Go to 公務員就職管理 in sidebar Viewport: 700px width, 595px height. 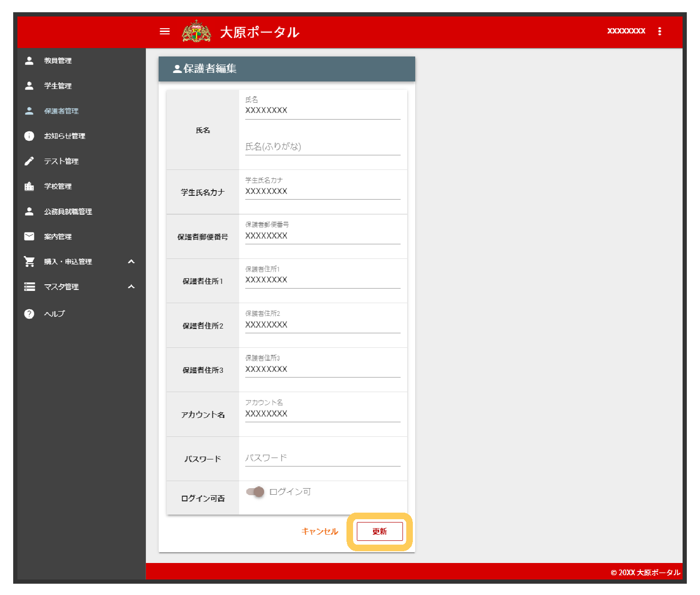(x=68, y=211)
